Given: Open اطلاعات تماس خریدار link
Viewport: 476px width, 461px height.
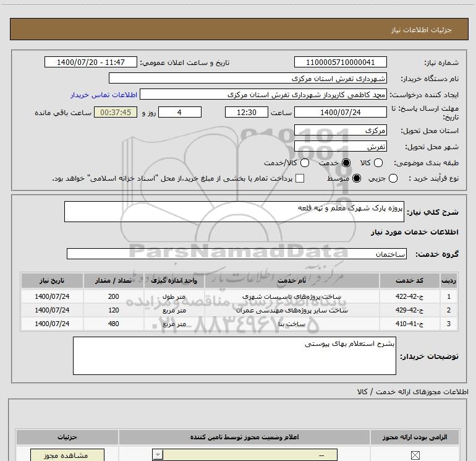Looking at the screenshot, I should coord(104,95).
